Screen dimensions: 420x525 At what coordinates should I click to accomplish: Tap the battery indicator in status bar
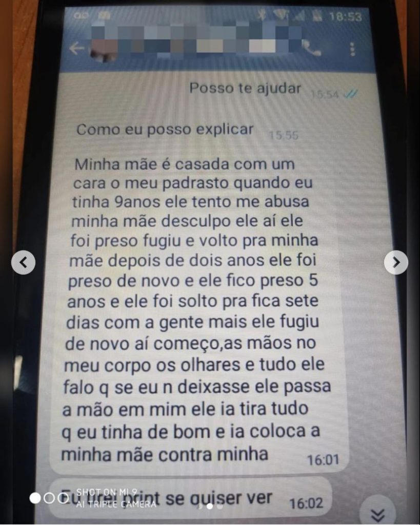pyautogui.click(x=316, y=16)
